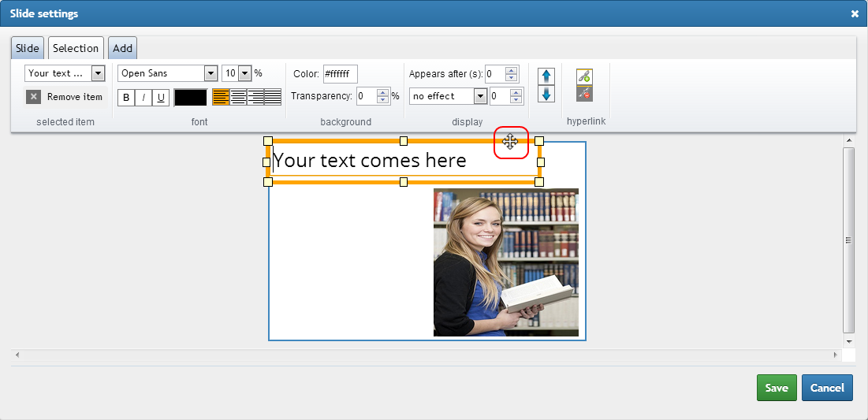Open the Add tab
The height and width of the screenshot is (420, 868).
tap(122, 48)
